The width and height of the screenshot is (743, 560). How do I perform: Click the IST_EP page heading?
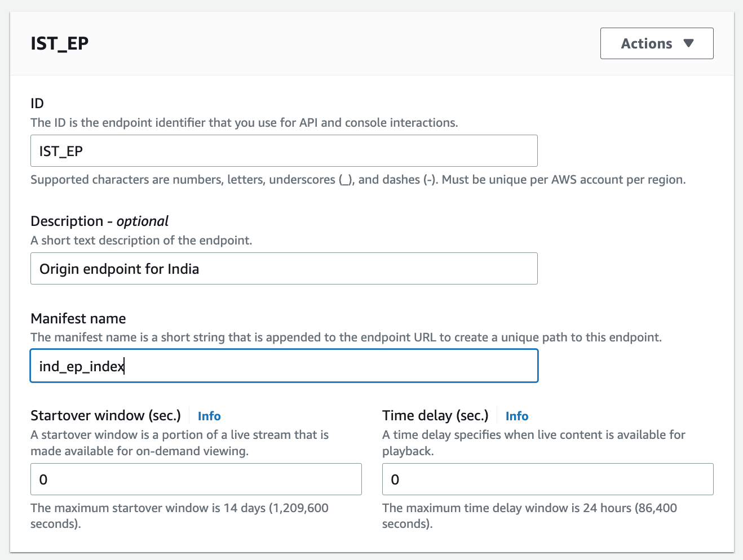(59, 43)
